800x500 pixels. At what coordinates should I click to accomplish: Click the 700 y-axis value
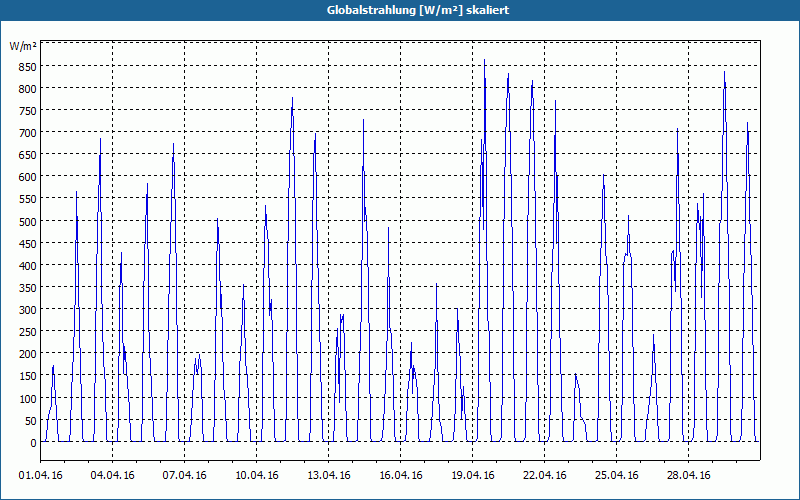(29, 134)
